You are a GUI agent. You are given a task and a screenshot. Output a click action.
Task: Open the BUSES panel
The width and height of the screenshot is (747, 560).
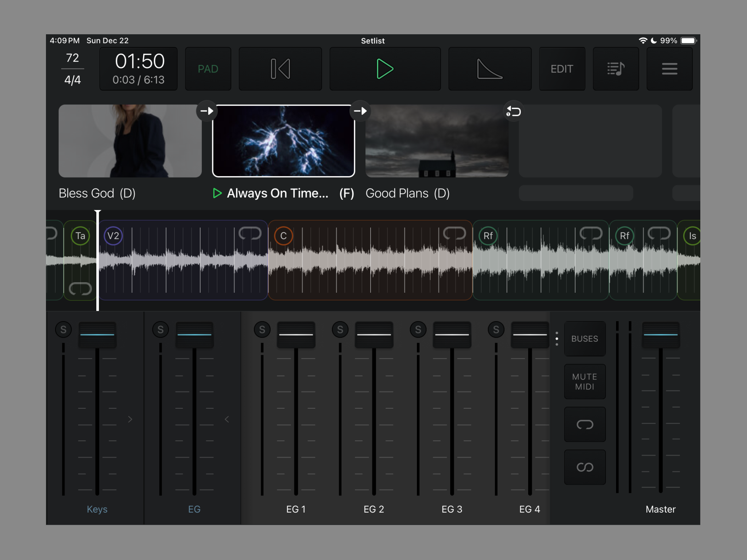(x=585, y=338)
